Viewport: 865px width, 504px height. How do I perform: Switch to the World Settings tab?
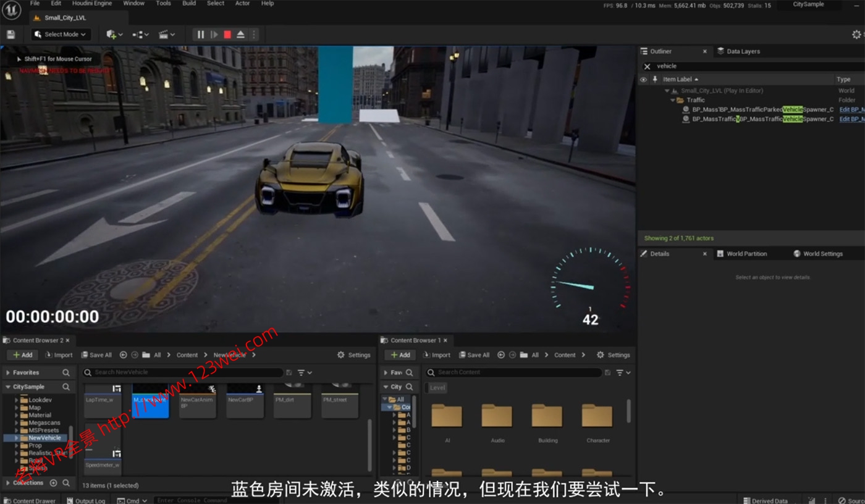pos(822,254)
